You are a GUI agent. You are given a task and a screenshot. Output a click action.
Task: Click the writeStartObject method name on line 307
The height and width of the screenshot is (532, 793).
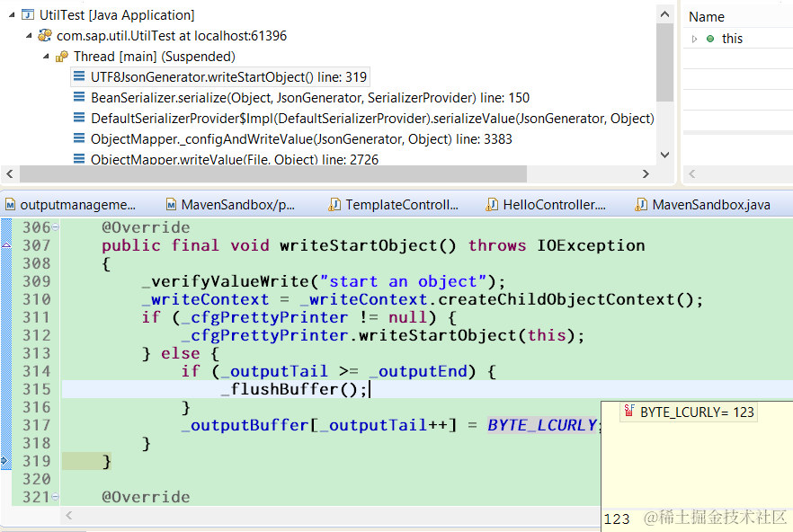pyautogui.click(x=359, y=245)
